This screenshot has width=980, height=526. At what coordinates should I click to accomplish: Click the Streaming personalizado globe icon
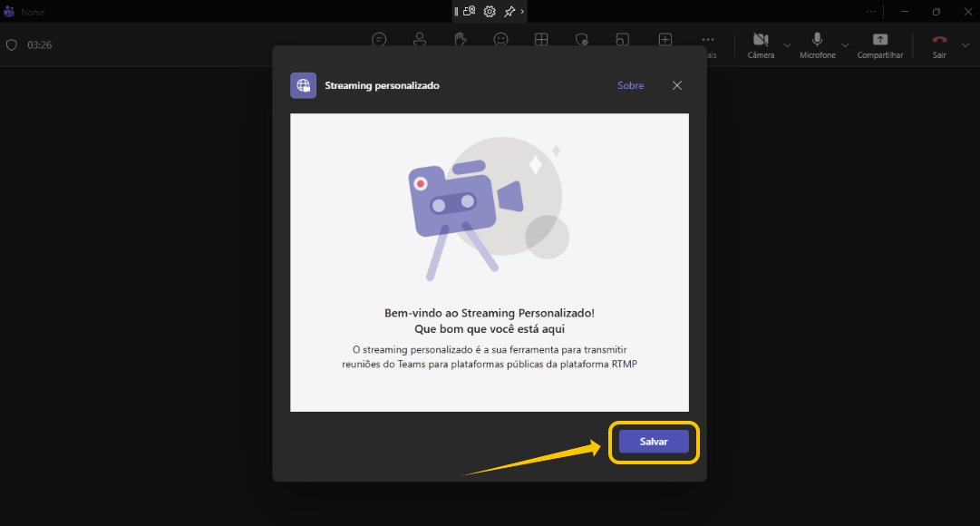[x=303, y=85]
